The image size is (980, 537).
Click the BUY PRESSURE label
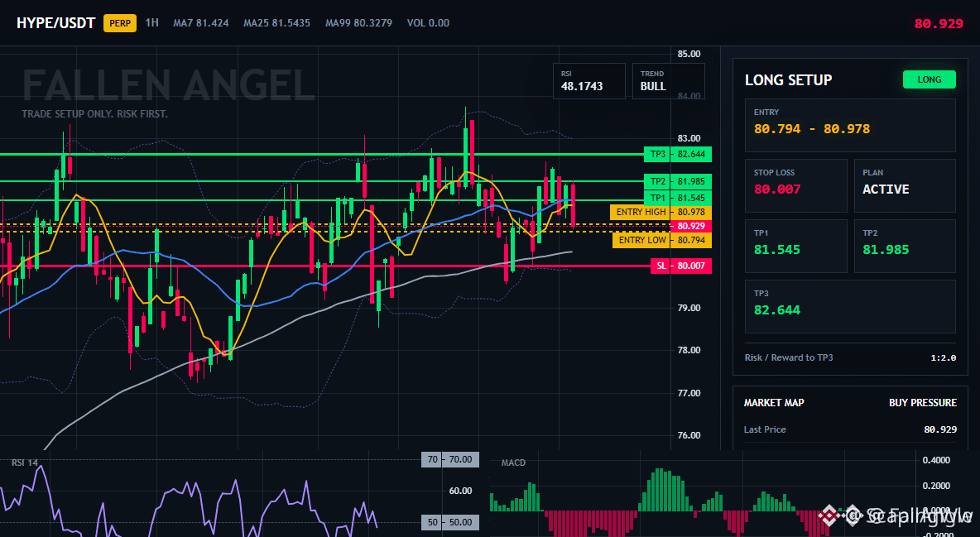tap(923, 403)
